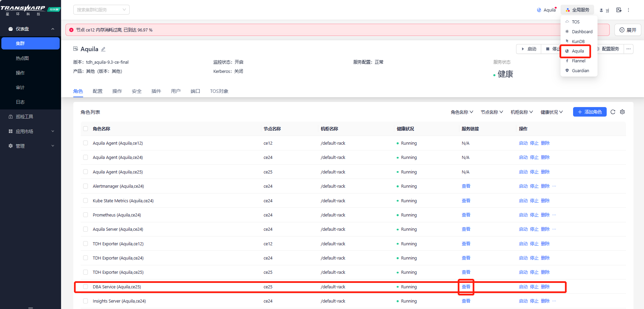This screenshot has width=644, height=309.
Task: Select Dashboard from global services menu
Action: 579,32
